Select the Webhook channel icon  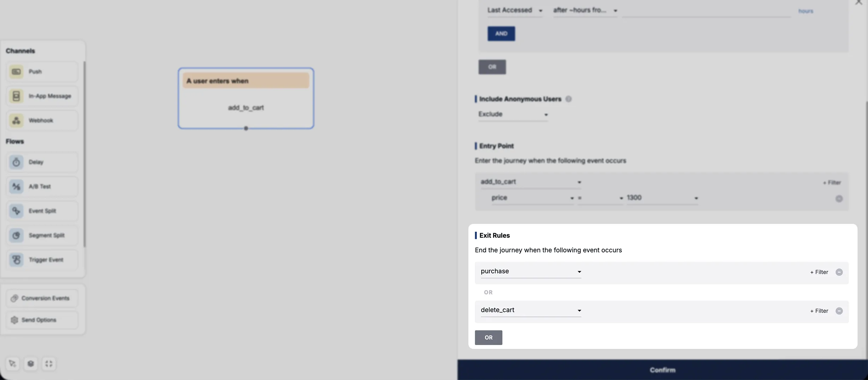pyautogui.click(x=16, y=120)
